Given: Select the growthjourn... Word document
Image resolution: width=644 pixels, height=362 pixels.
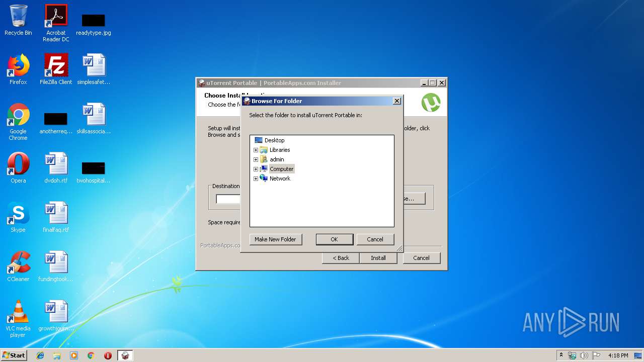Looking at the screenshot, I should point(56,316).
